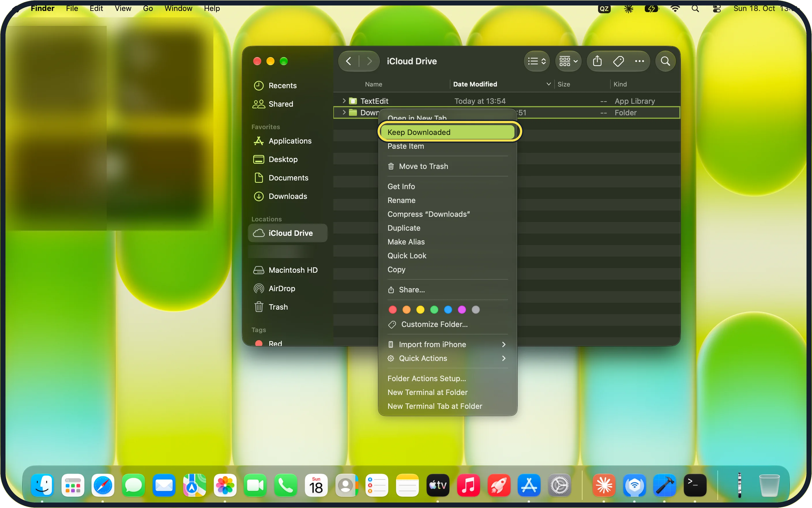Image resolution: width=812 pixels, height=508 pixels.
Task: Apply the green tag color
Action: click(x=434, y=309)
